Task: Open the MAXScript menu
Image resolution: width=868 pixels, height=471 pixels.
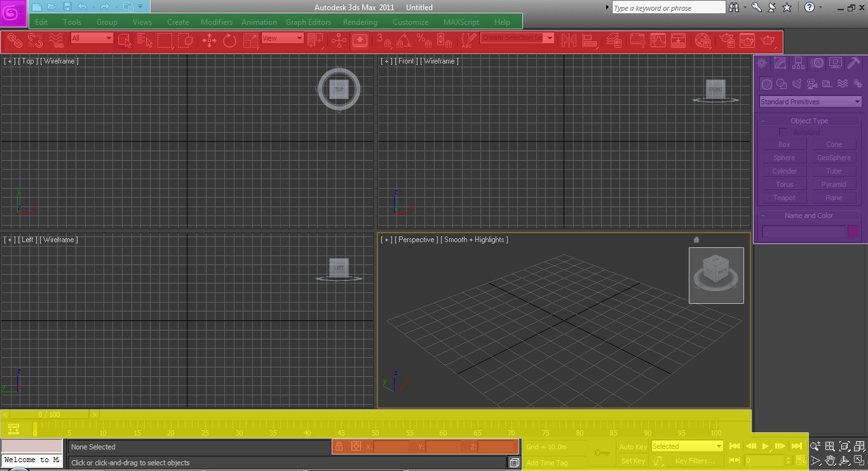Action: [x=461, y=22]
